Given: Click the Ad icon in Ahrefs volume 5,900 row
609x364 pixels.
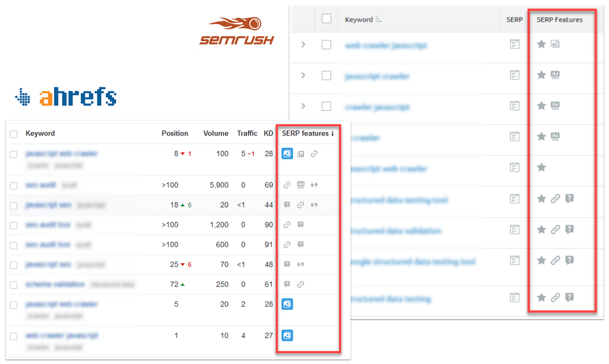Looking at the screenshot, I should point(301,185).
